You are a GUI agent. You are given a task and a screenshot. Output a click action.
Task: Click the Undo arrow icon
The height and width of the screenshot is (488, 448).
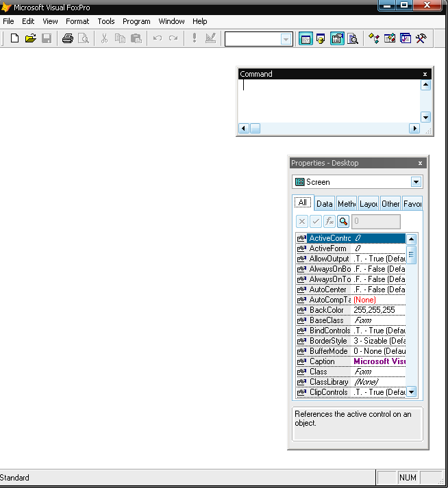158,38
